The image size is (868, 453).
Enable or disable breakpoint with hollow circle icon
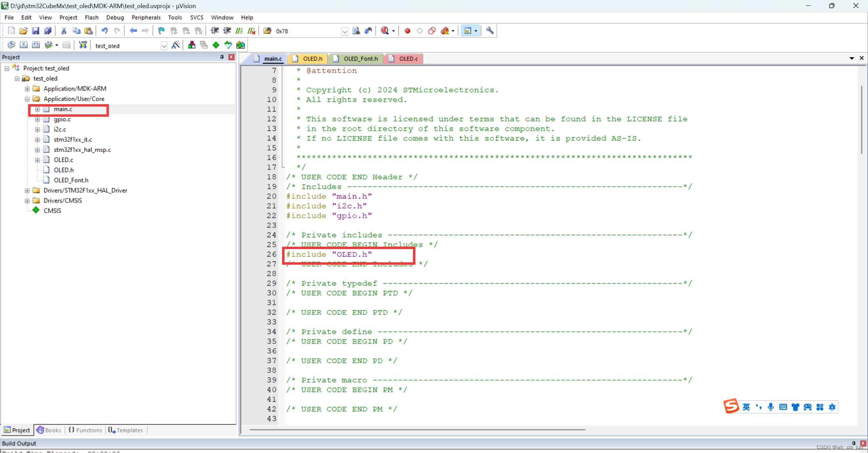419,31
